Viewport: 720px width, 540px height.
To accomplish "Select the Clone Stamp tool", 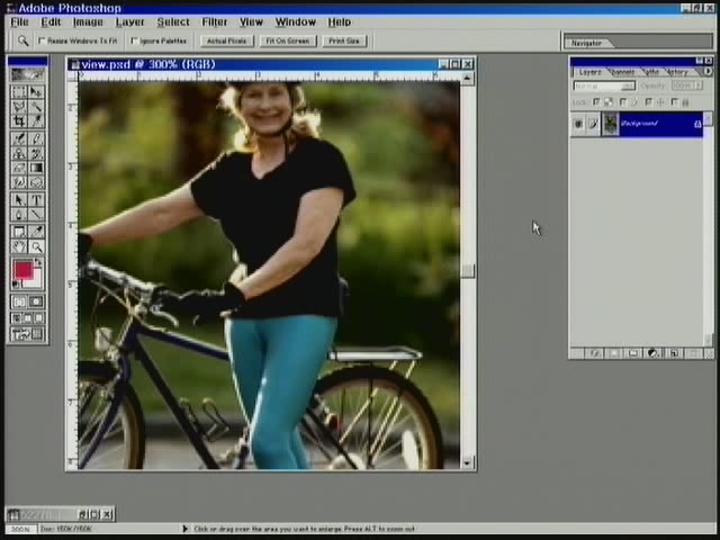I will point(19,153).
